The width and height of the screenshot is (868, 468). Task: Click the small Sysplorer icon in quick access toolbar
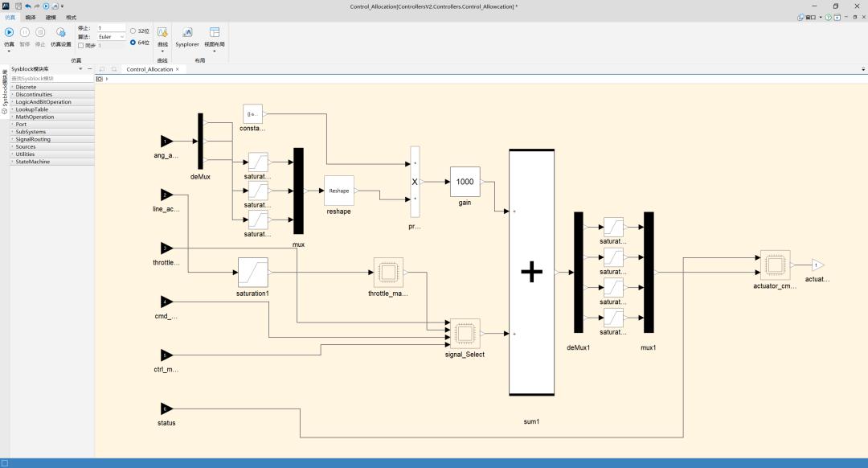[x=55, y=6]
